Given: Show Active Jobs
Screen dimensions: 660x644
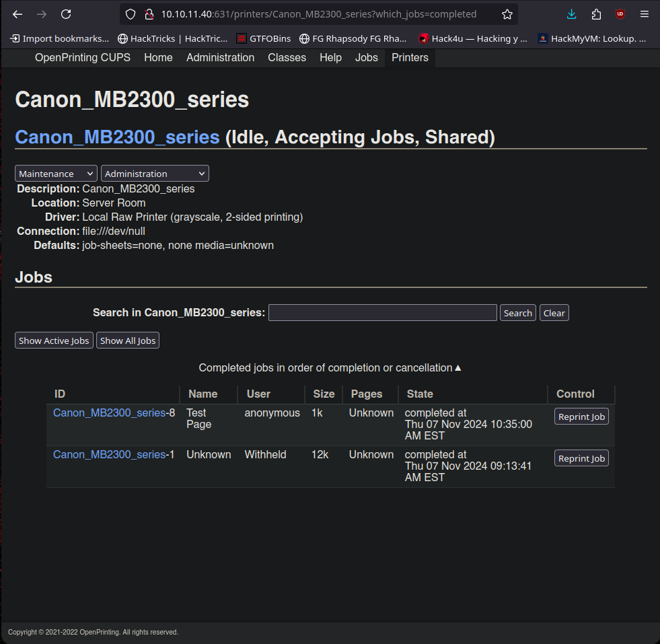Looking at the screenshot, I should [54, 341].
